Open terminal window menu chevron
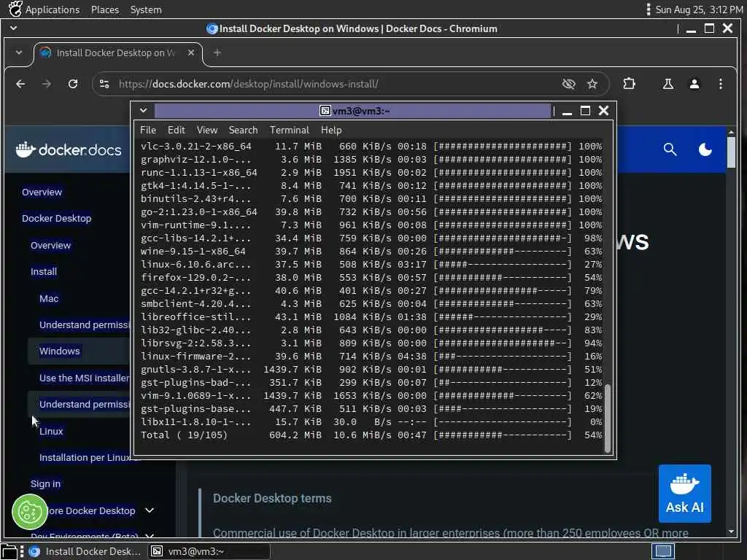The width and height of the screenshot is (747, 560). coord(143,111)
